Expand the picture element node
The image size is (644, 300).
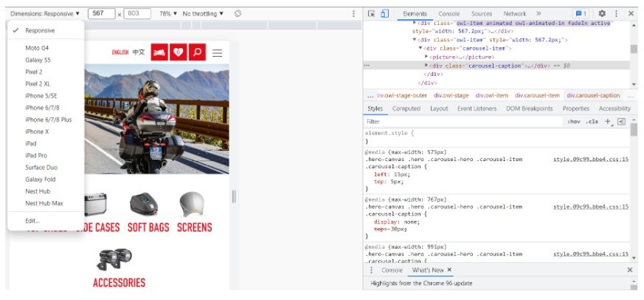[427, 57]
